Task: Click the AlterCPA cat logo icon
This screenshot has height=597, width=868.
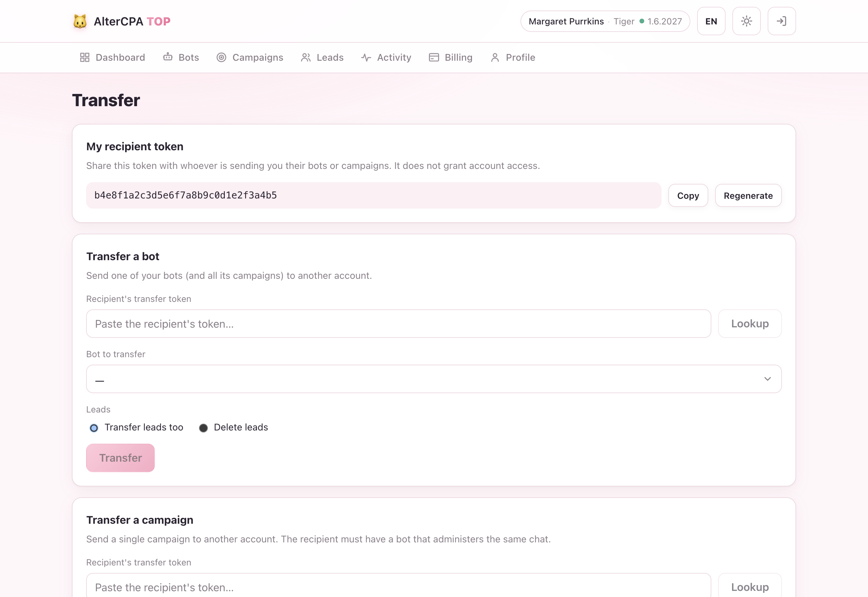Action: 80,21
